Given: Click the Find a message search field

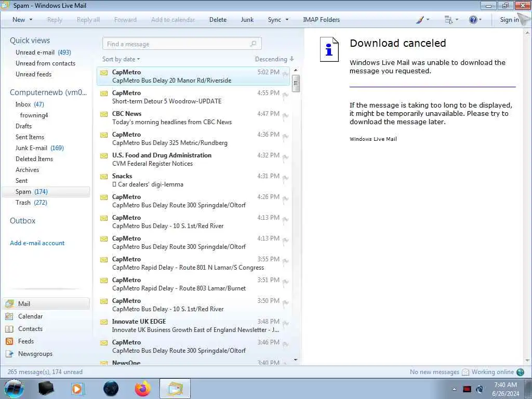Looking at the screenshot, I should tap(182, 44).
